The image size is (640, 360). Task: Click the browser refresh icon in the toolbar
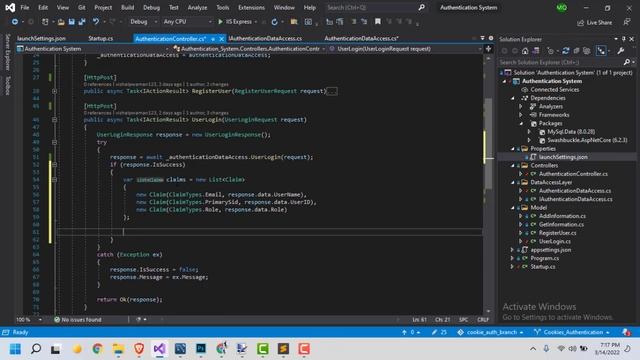(x=274, y=22)
